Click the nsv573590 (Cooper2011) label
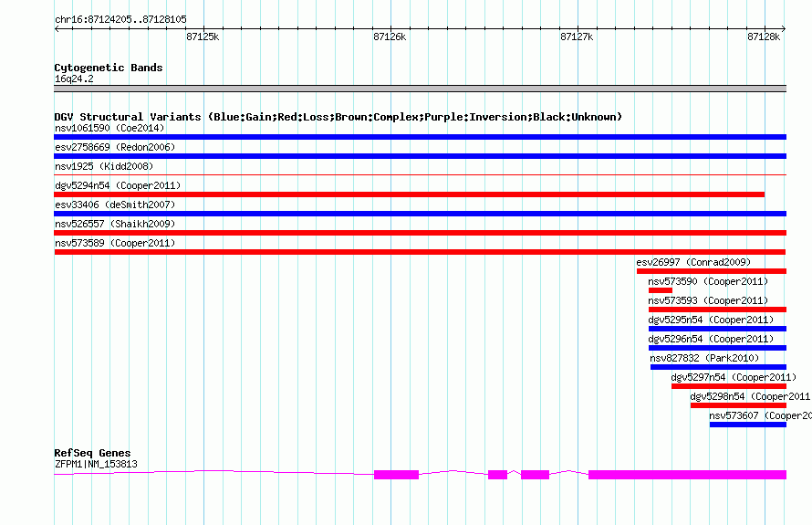Screen dimensions: 812x525 point(708,281)
